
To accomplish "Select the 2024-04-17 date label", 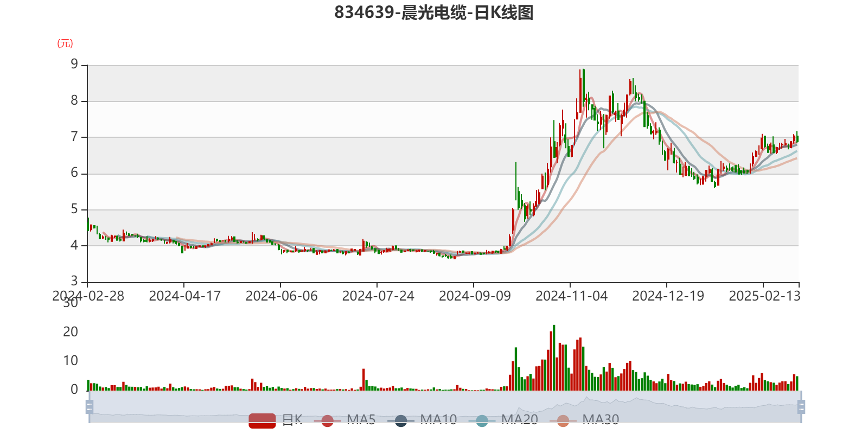I will point(184,296).
